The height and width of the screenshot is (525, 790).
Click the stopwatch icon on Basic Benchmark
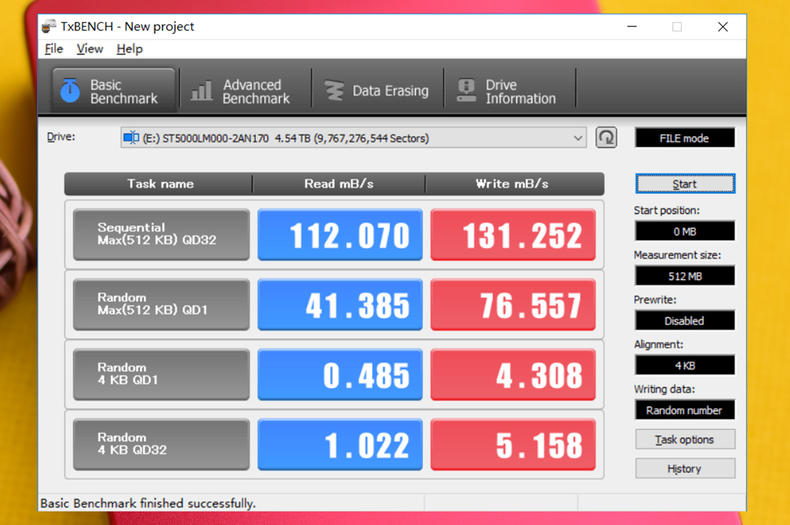click(70, 91)
